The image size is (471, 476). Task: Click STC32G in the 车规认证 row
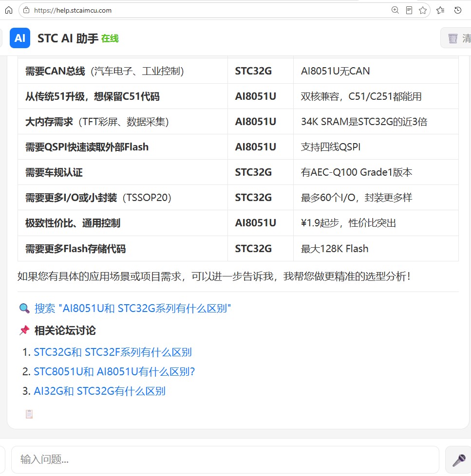point(253,172)
